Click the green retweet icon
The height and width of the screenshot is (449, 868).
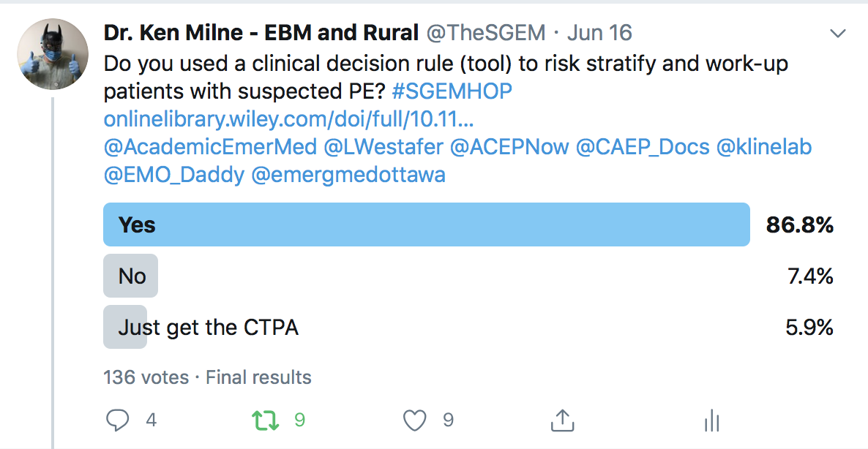coord(266,420)
